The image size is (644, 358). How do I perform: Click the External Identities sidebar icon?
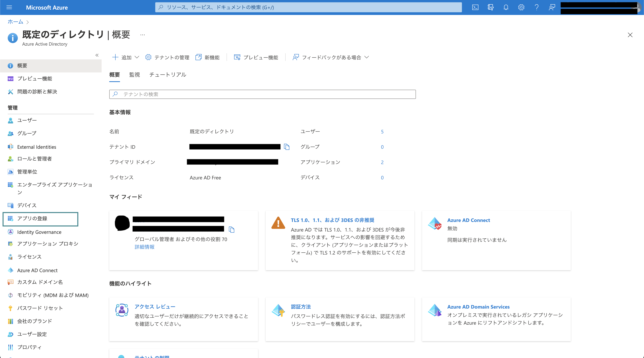tap(10, 147)
